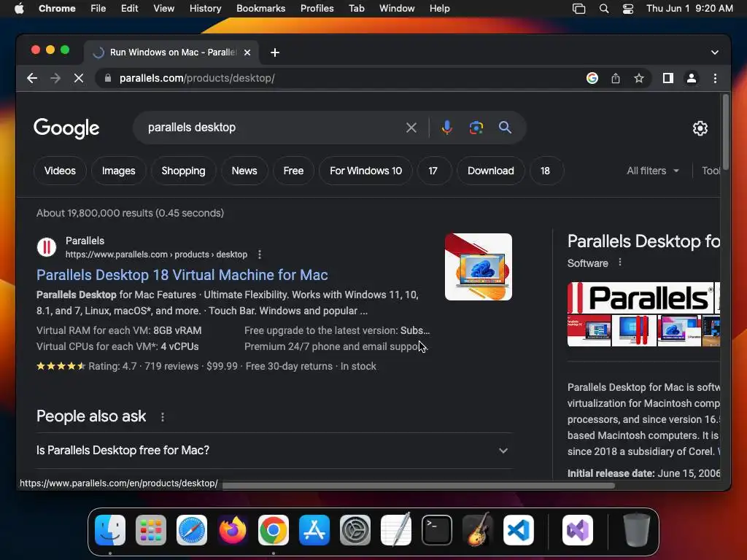
Task: Open the All filters dropdown
Action: pos(653,171)
